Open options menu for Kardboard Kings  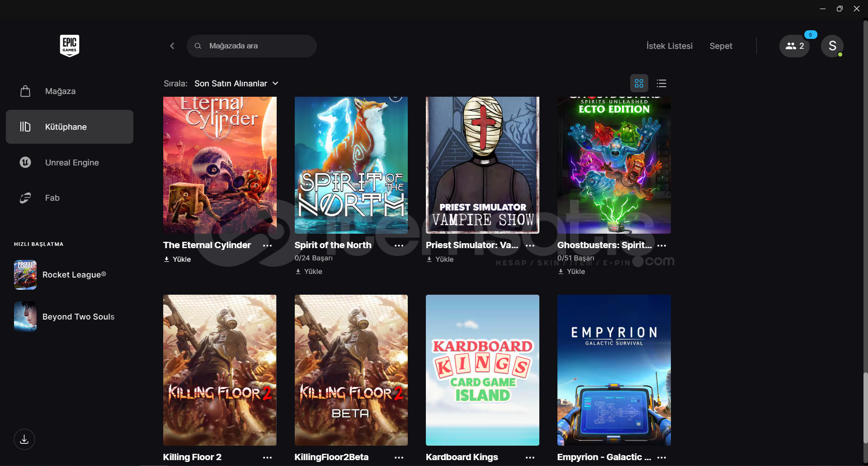(530, 457)
